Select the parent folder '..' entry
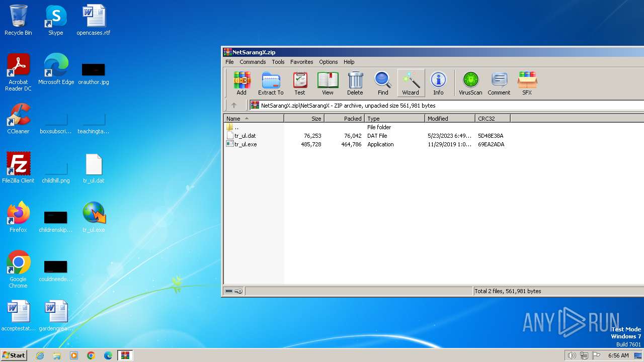 [233, 127]
